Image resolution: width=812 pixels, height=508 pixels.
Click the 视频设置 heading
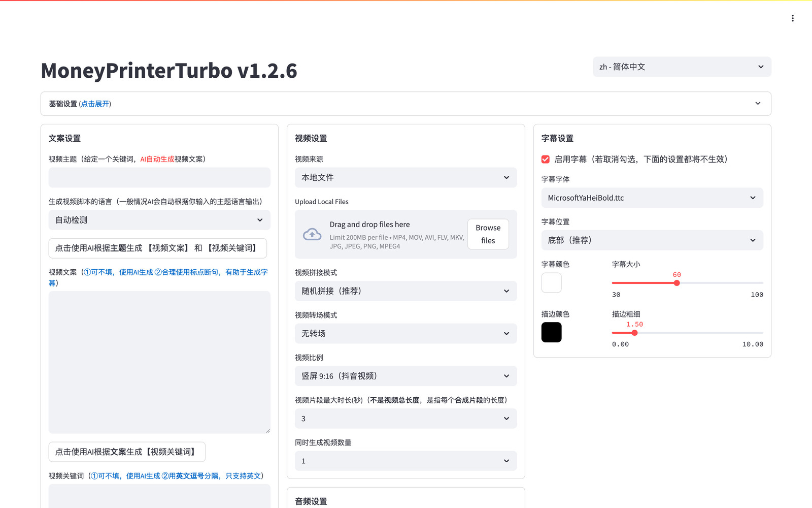[311, 138]
